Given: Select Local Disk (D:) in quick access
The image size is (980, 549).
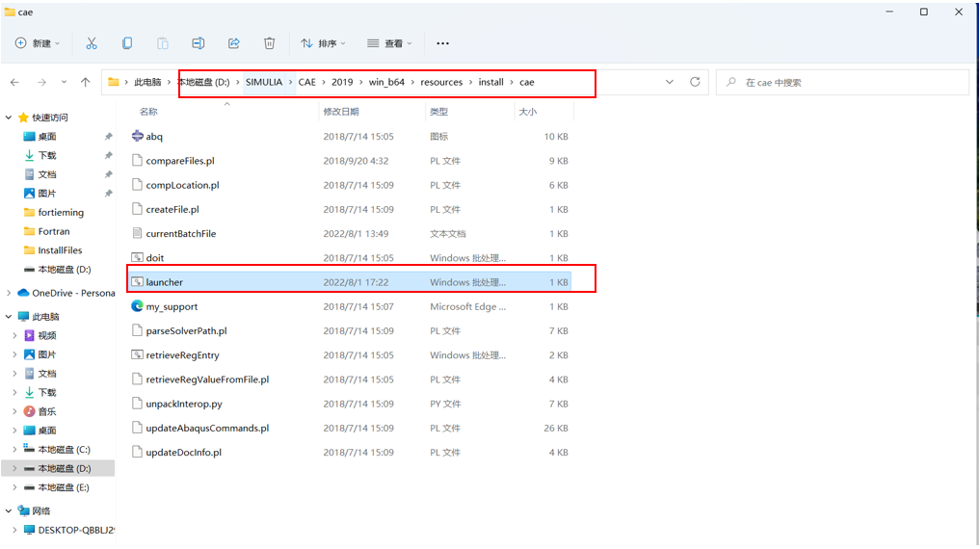Looking at the screenshot, I should click(x=58, y=269).
